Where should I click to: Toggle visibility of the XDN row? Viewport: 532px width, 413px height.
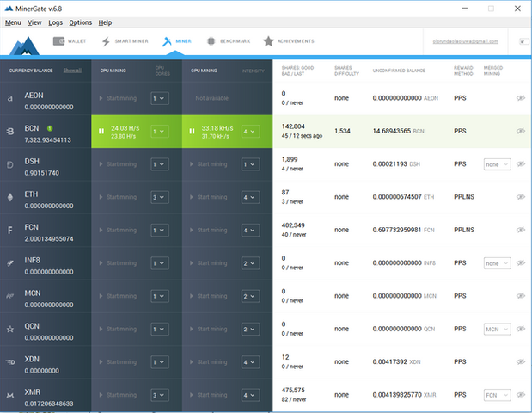click(x=521, y=361)
